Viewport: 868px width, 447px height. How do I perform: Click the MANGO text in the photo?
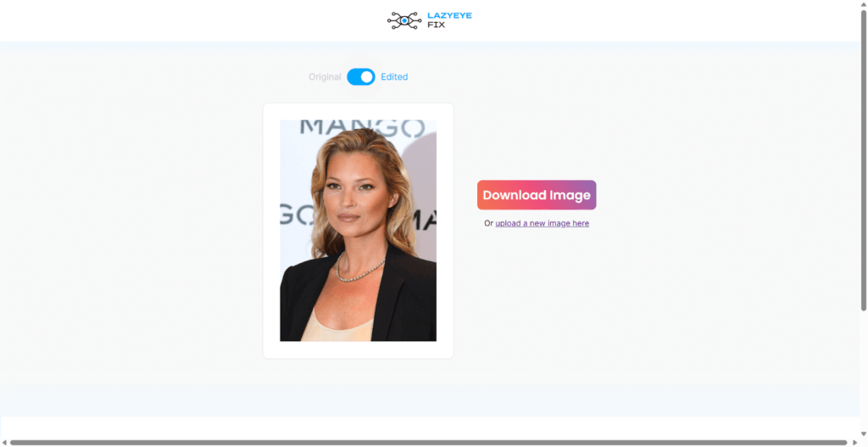[363, 128]
